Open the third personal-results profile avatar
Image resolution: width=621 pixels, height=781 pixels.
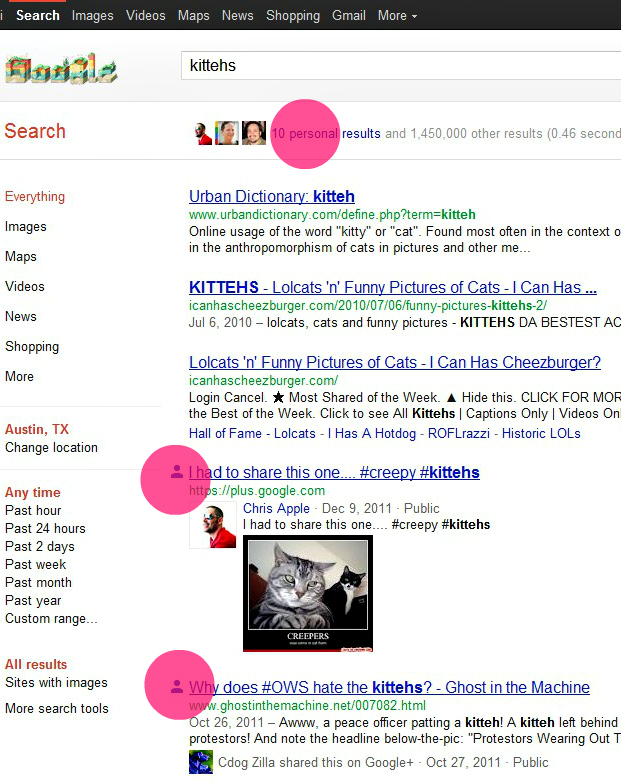(254, 133)
